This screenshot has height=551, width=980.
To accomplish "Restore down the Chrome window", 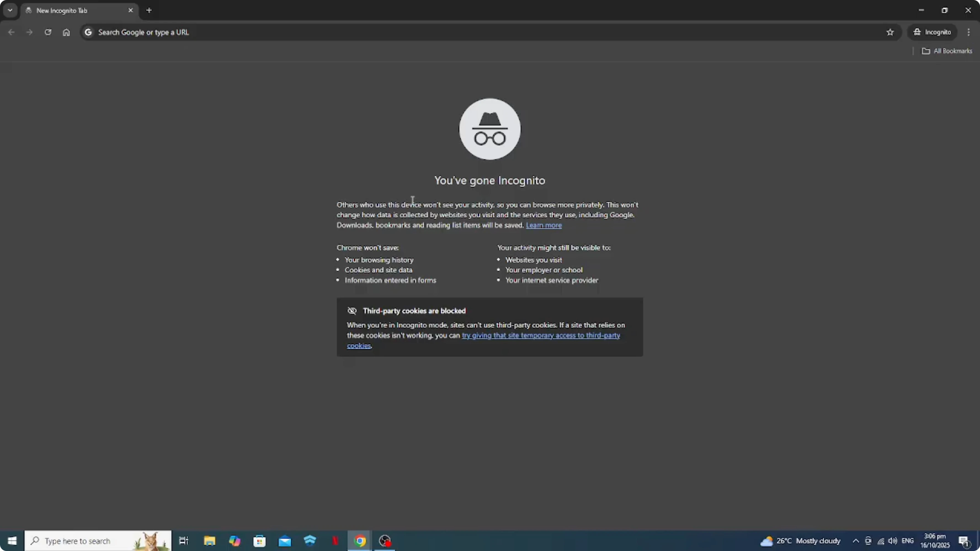I will point(945,10).
